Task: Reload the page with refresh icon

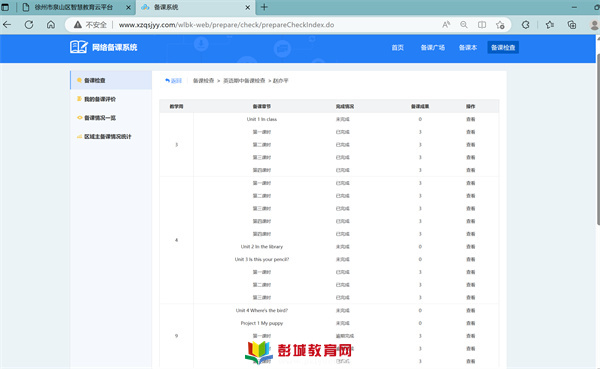Action: point(29,25)
